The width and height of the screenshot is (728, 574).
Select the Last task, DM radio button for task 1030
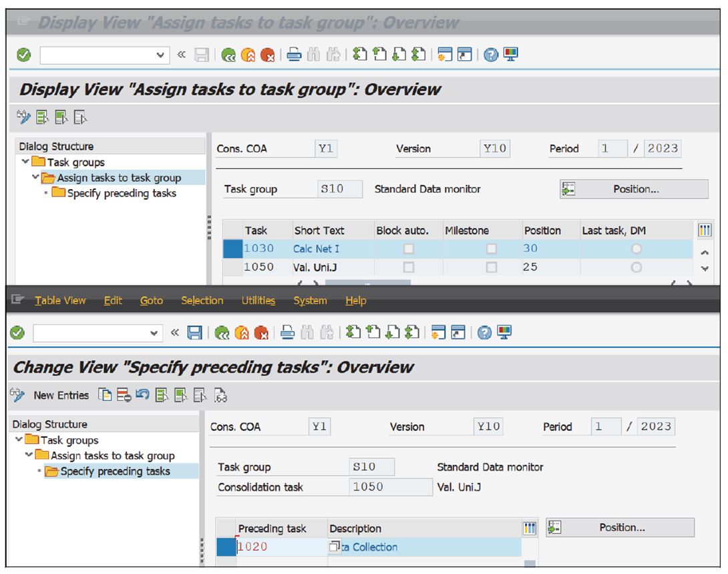(636, 248)
